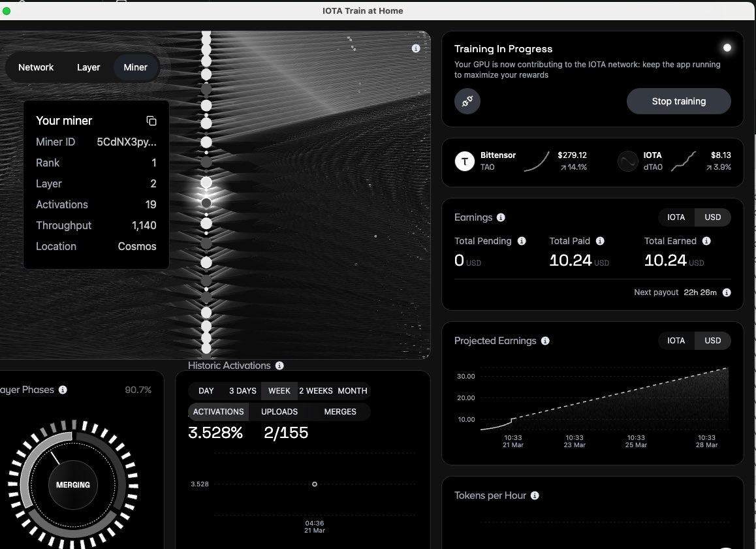Click the data point on activations chart
This screenshot has width=756, height=549.
315,484
